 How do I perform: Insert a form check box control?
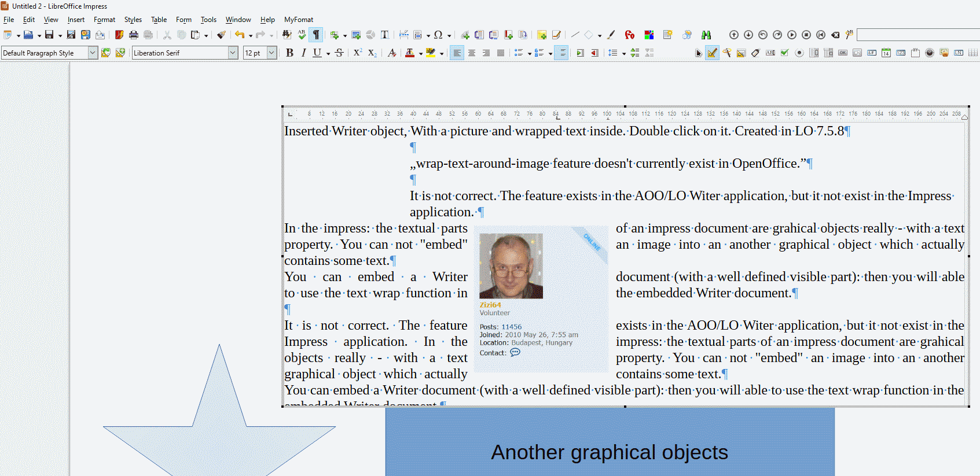pyautogui.click(x=785, y=53)
